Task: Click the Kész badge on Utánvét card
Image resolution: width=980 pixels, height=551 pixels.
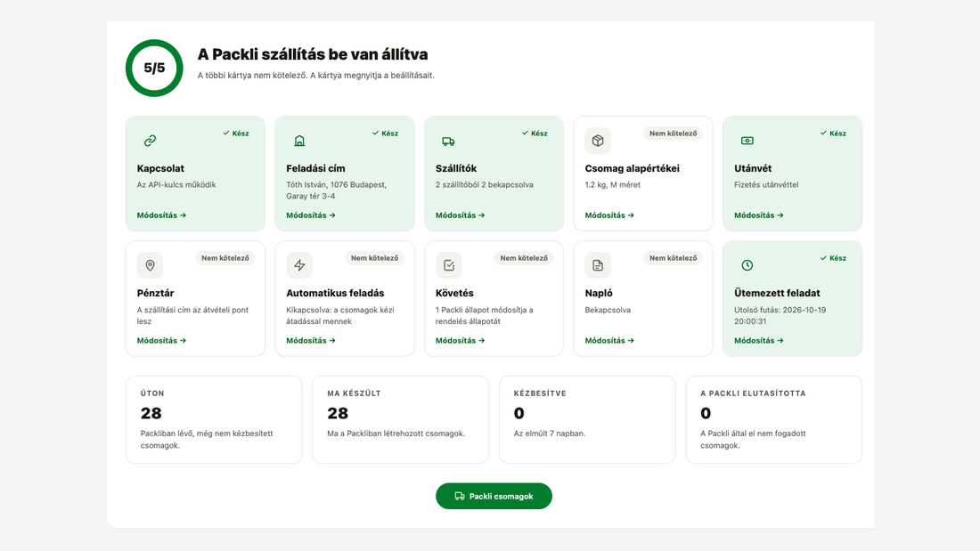Action: pyautogui.click(x=833, y=133)
